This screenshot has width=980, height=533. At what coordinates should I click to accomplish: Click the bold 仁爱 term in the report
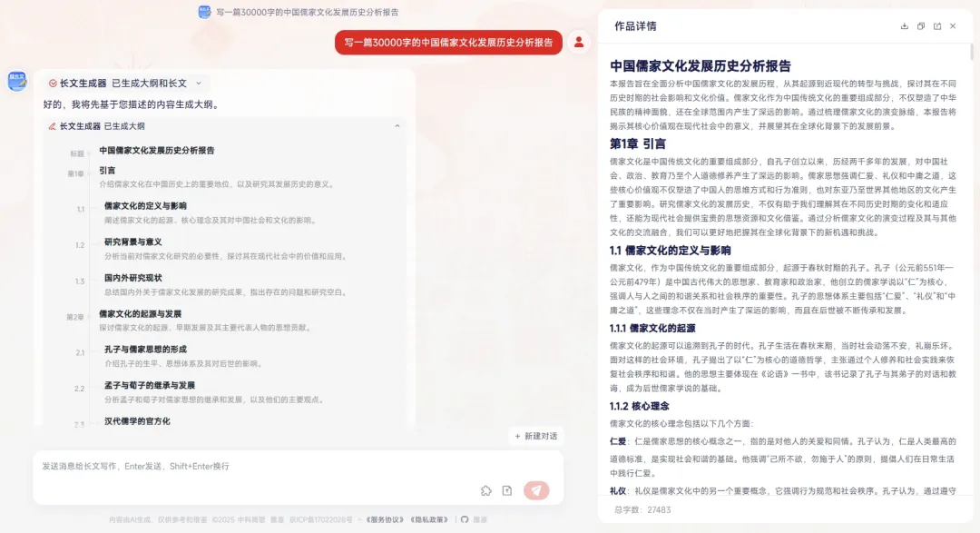(618, 441)
